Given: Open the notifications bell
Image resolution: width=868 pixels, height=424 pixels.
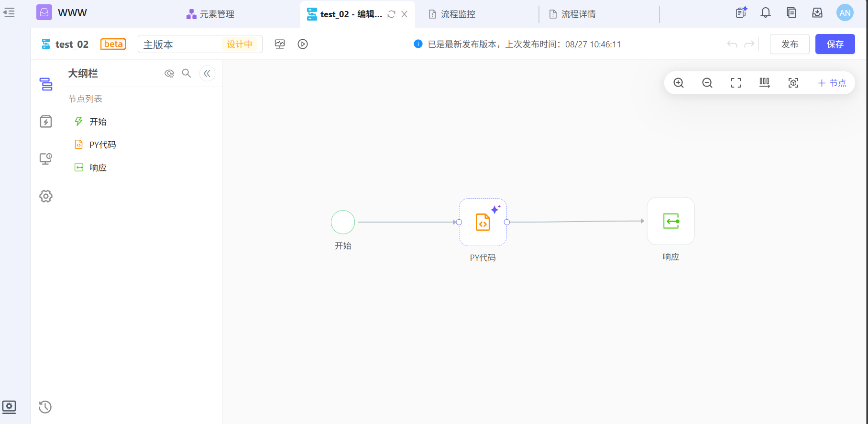Looking at the screenshot, I should pos(765,13).
